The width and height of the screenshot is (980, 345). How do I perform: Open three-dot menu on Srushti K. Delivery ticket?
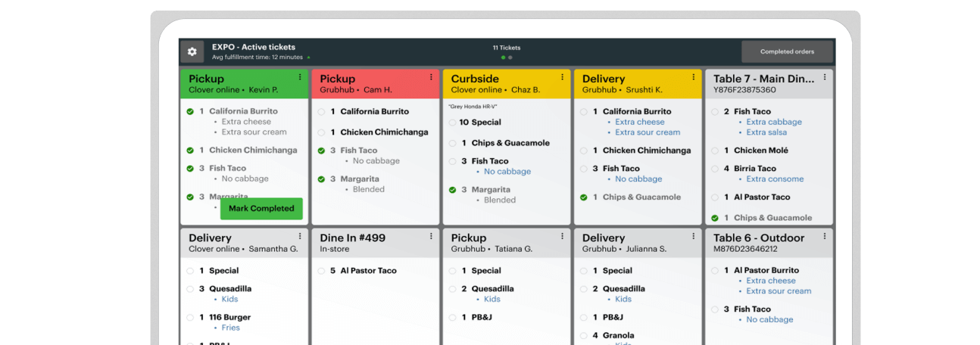pos(693,77)
